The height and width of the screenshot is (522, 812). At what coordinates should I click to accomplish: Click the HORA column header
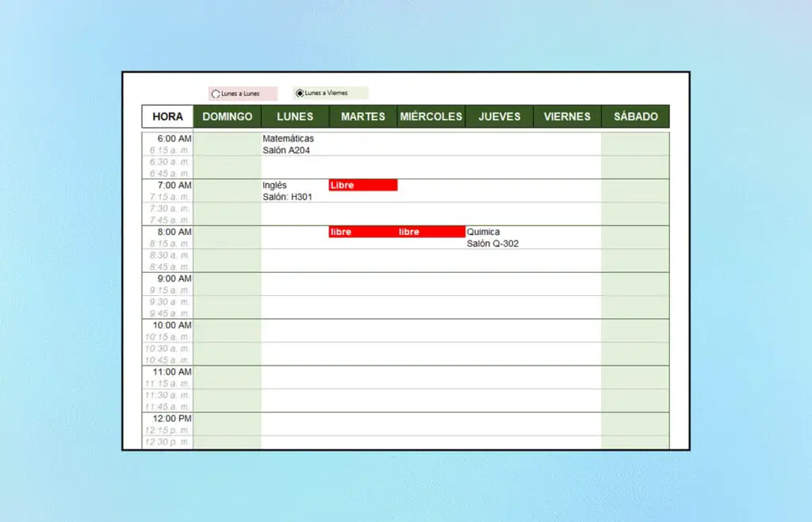pos(167,117)
